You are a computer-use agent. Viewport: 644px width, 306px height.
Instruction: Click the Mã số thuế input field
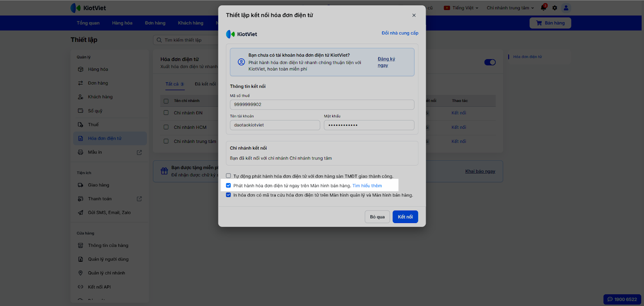322,105
